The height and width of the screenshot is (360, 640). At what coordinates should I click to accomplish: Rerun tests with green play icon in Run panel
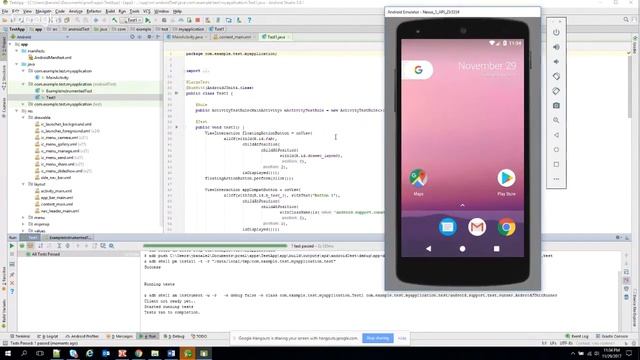(x=12, y=246)
